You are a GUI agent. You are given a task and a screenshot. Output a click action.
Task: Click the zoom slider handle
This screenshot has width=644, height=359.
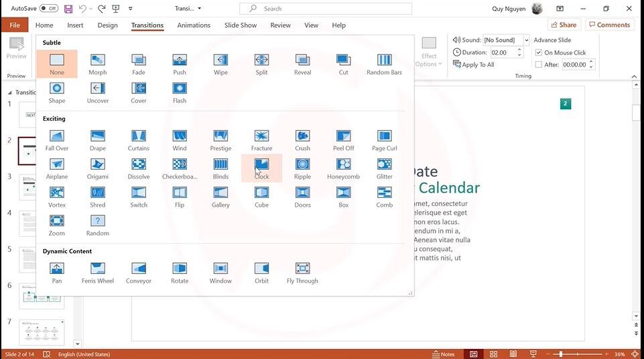(x=560, y=354)
